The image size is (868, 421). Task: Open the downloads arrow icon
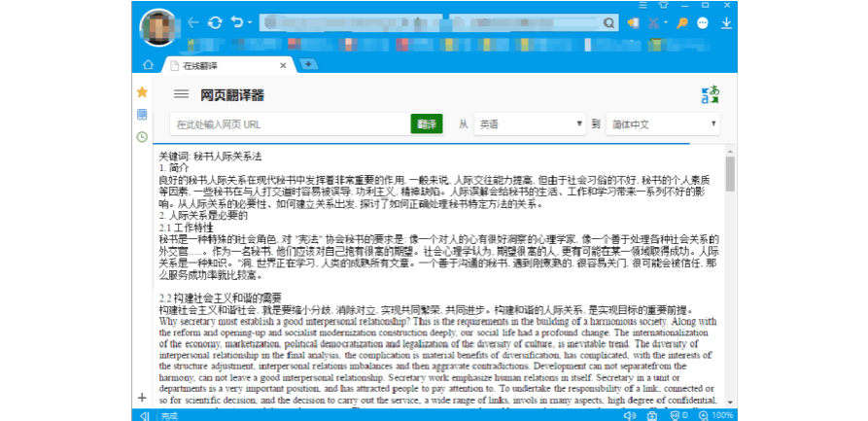(x=726, y=23)
